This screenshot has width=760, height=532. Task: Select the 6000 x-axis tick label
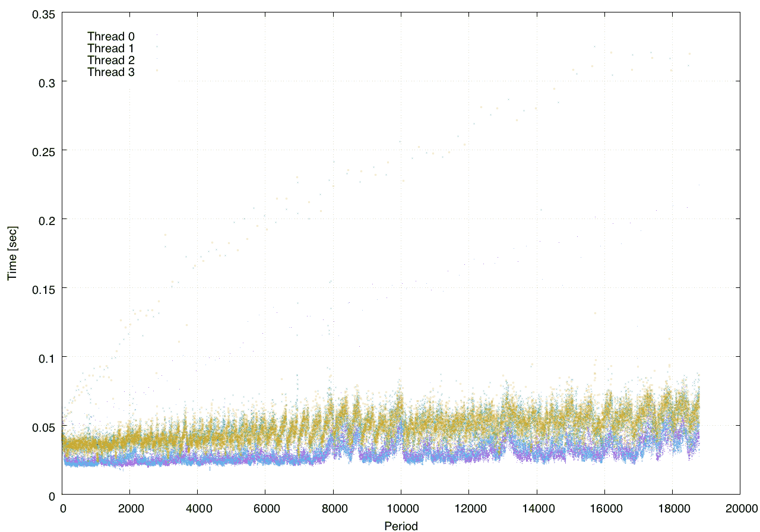(x=266, y=508)
